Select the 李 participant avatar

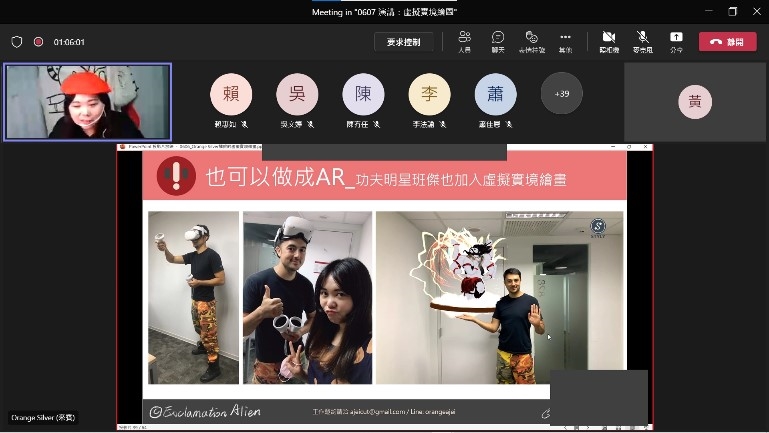click(429, 95)
